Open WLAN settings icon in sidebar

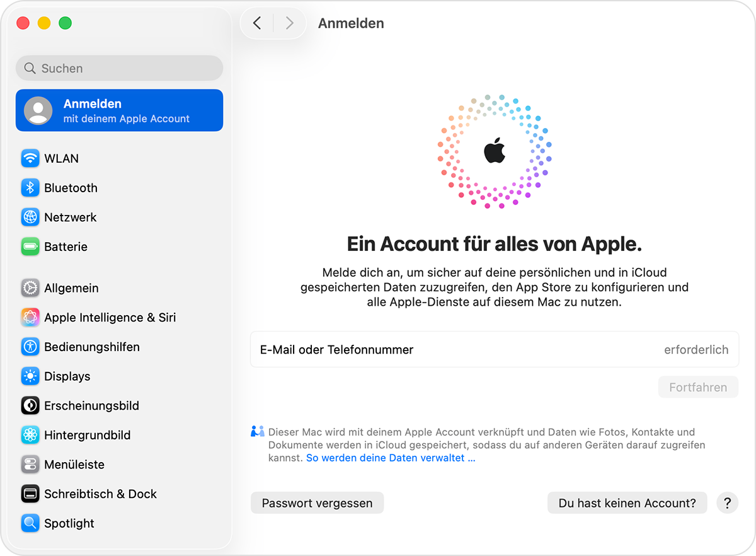(30, 158)
